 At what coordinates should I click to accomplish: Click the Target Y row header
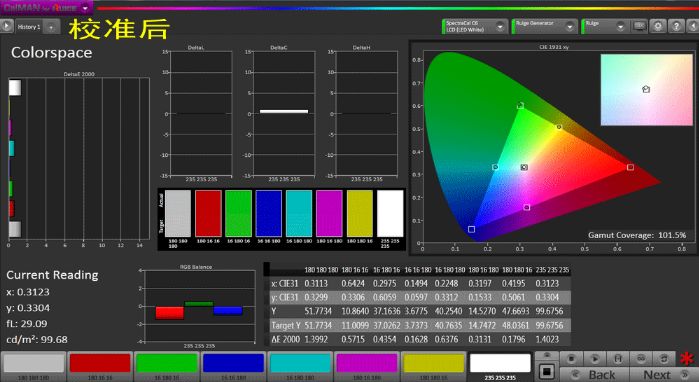285,325
